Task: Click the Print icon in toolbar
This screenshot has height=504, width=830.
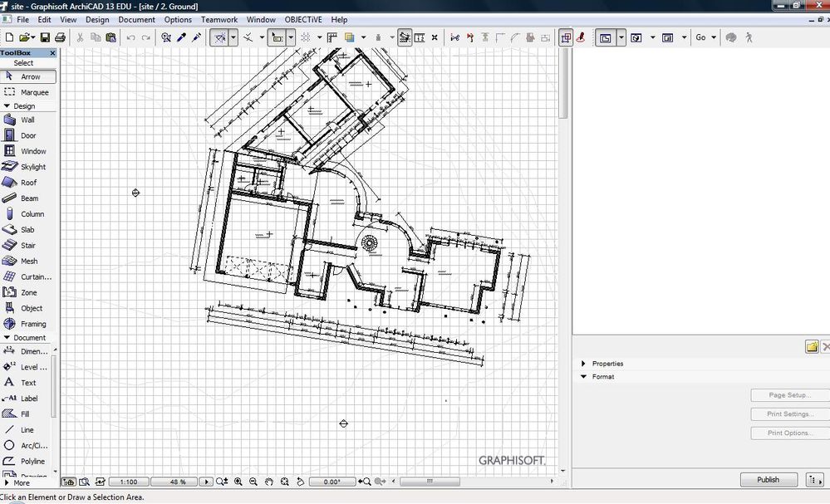Action: click(60, 37)
